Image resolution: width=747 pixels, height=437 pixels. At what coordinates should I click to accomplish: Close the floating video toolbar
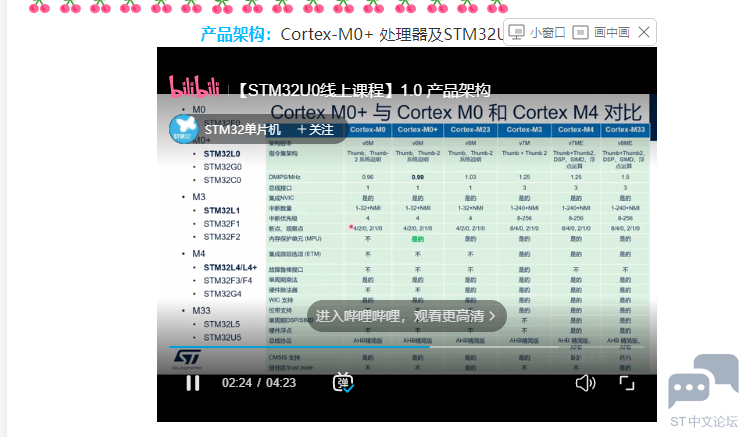644,32
